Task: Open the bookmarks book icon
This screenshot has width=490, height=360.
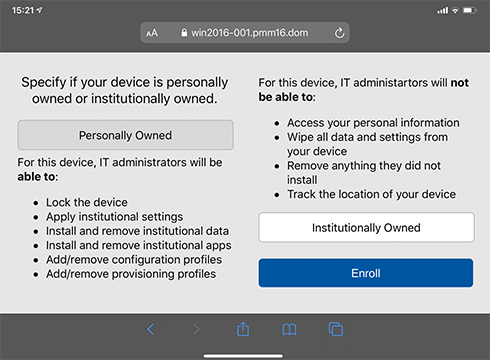Action: tap(289, 330)
